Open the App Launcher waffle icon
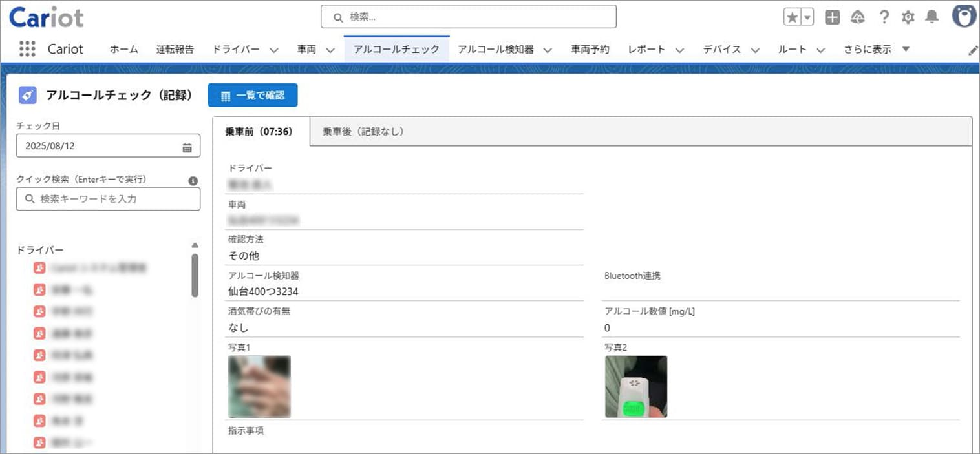Image resolution: width=980 pixels, height=454 pixels. click(x=27, y=49)
